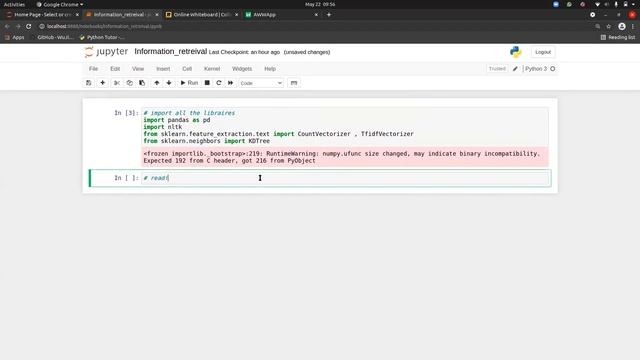Click the zoom magnifier in address bar
The image size is (640, 360).
[x=598, y=26]
